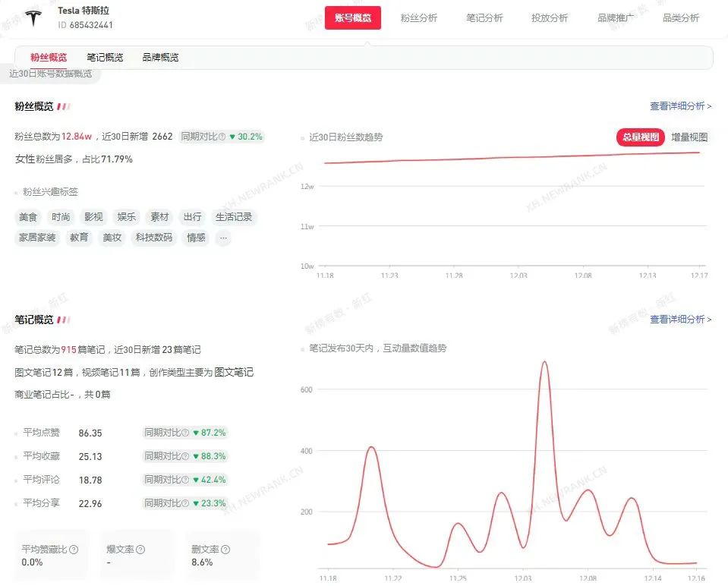Image resolution: width=728 pixels, height=586 pixels.
Task: Click the 科技数码 interest tag
Action: [x=154, y=238]
